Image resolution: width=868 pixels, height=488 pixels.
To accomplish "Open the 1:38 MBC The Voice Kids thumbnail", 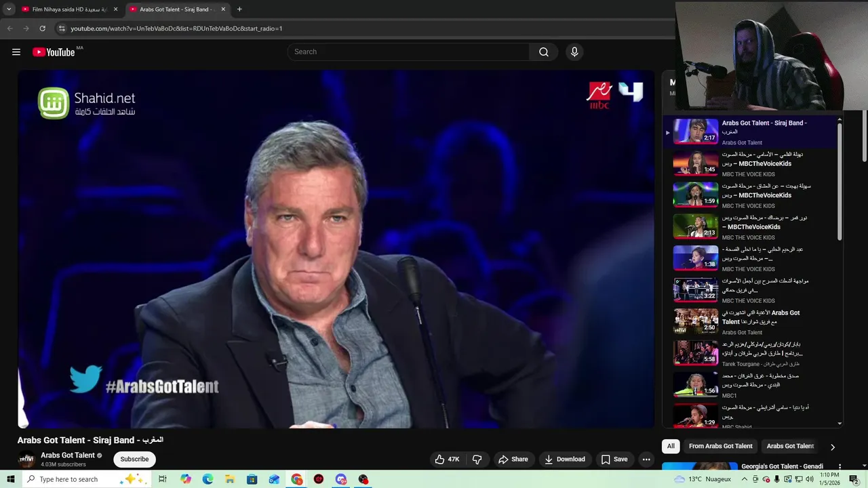I will [695, 258].
